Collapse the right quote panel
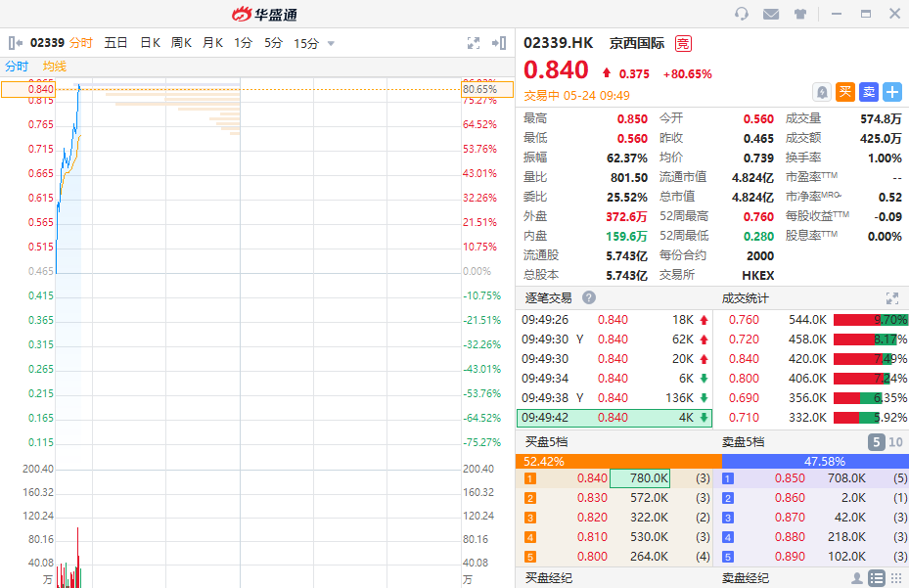This screenshot has height=588, width=909. tap(499, 43)
